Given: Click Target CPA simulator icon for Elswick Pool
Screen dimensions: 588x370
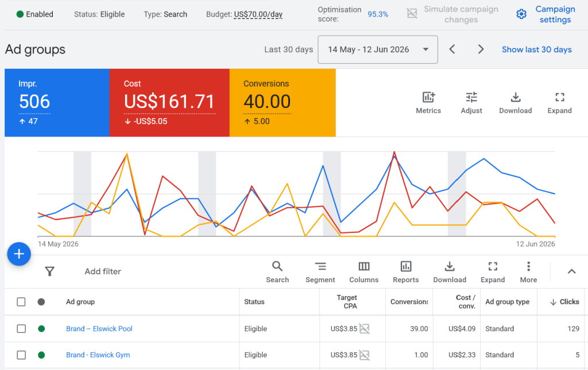Looking at the screenshot, I should (364, 329).
